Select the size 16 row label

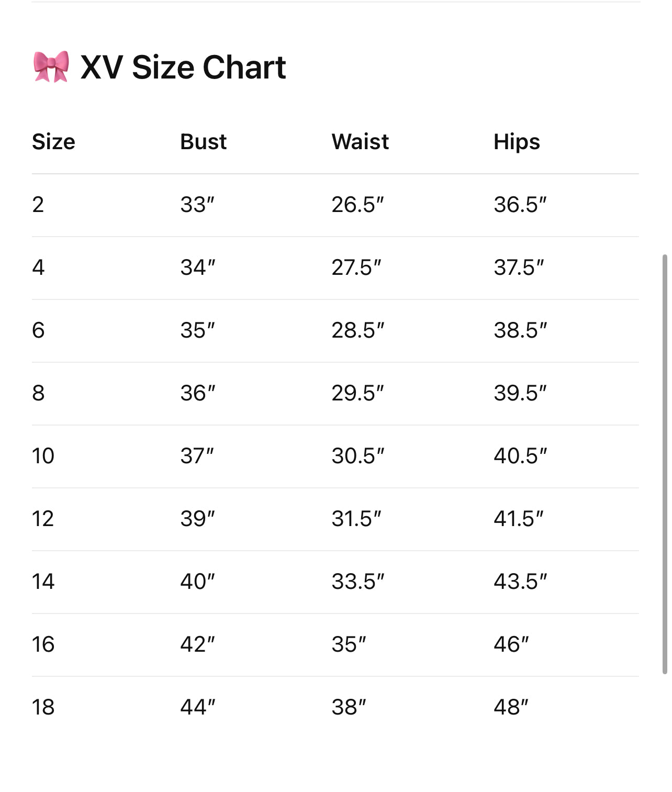[43, 644]
